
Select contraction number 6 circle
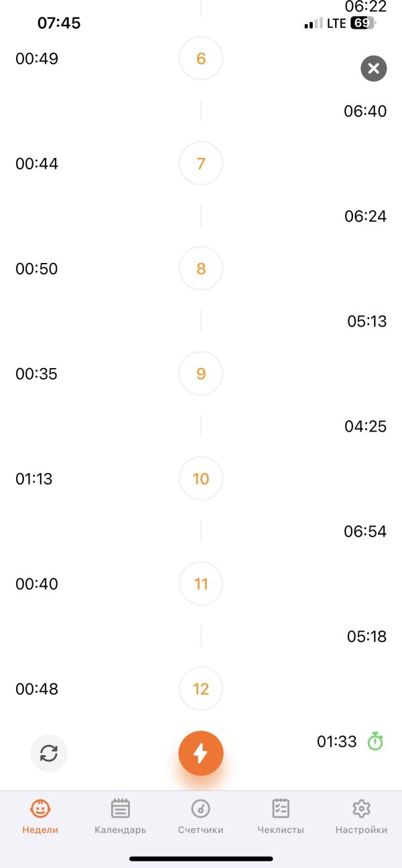[x=201, y=59]
